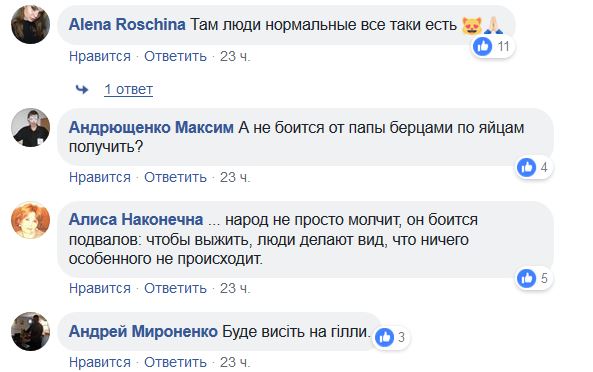Image resolution: width=593 pixels, height=372 pixels.
Task: Click 'Ответить' under Alena Roschina's comment
Action: 175,57
